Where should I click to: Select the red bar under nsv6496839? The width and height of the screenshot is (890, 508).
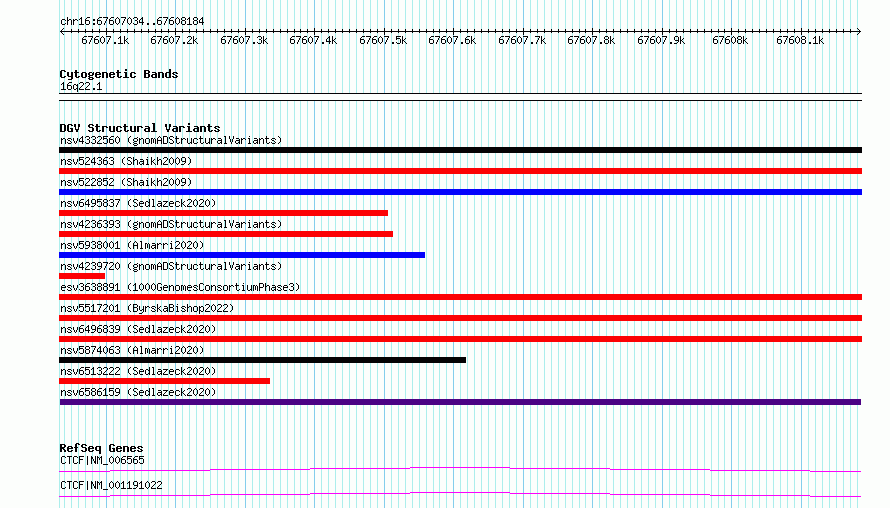click(x=460, y=339)
